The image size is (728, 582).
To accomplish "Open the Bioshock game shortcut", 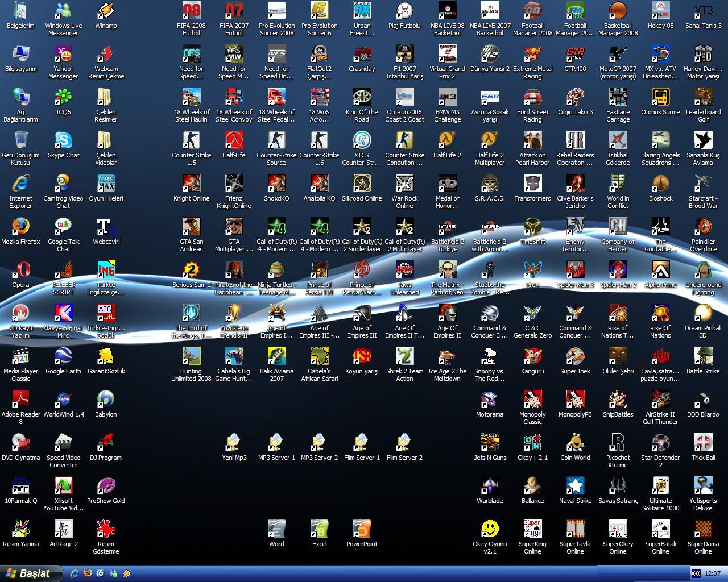I will tap(660, 184).
